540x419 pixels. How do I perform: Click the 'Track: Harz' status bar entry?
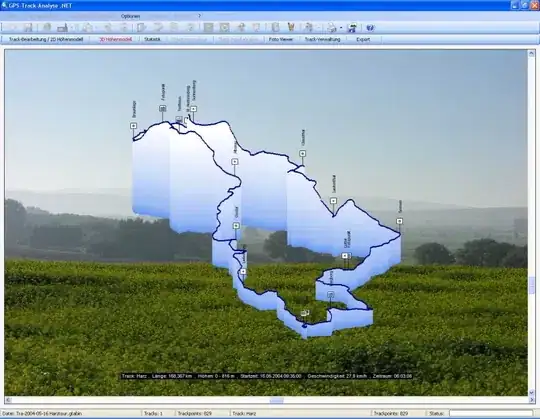pos(244,413)
